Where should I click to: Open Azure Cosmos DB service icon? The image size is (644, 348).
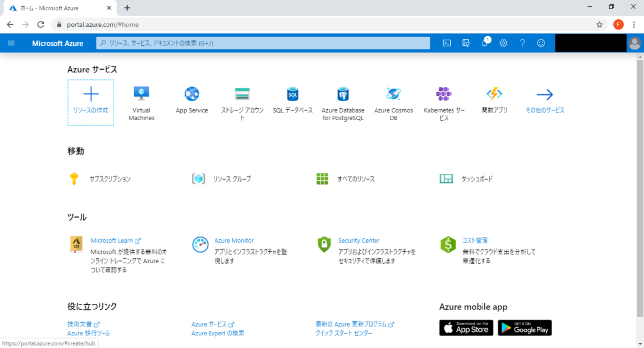click(393, 94)
